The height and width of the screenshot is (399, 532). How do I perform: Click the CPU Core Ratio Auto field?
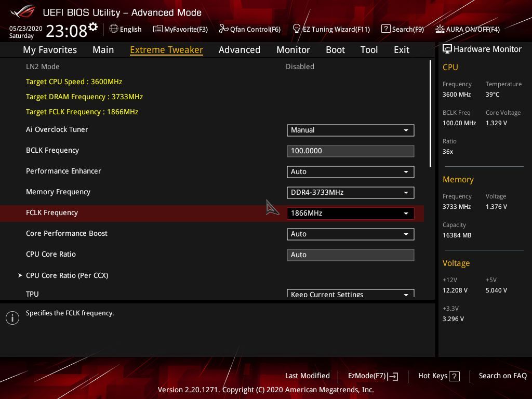[350, 255]
